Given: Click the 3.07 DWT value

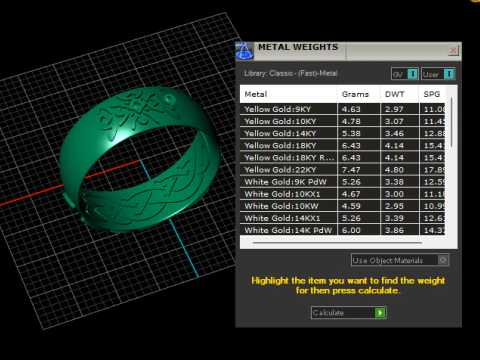Looking at the screenshot, I should (394, 121).
